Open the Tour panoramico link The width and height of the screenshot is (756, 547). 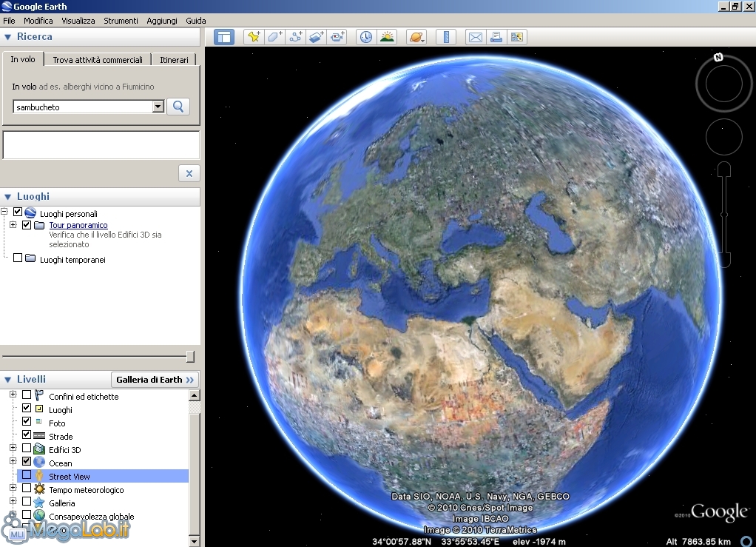pos(78,225)
